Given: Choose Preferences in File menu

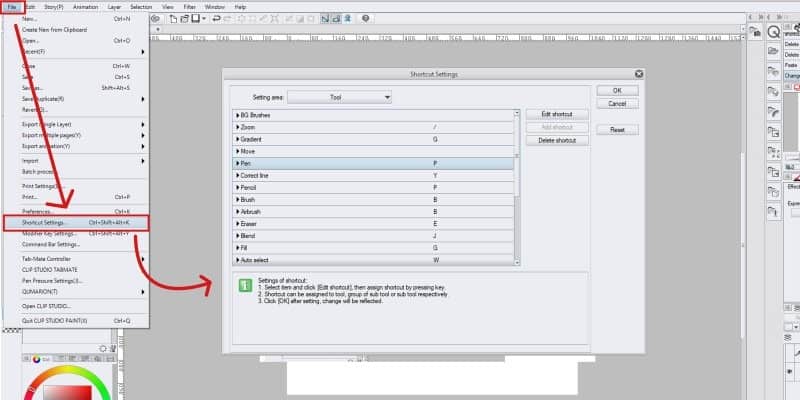Looking at the screenshot, I should point(76,211).
